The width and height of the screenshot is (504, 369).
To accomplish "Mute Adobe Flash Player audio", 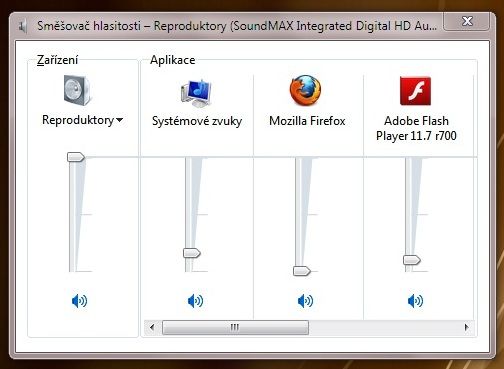I will [x=415, y=301].
